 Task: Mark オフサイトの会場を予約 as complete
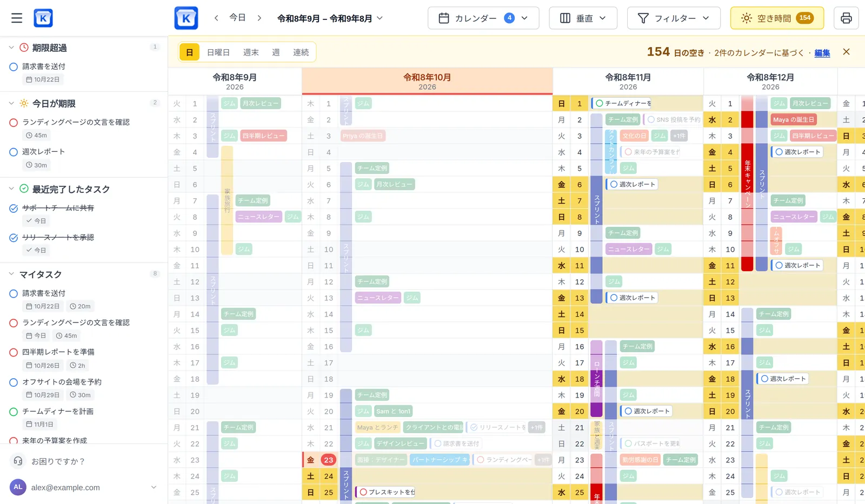click(14, 382)
